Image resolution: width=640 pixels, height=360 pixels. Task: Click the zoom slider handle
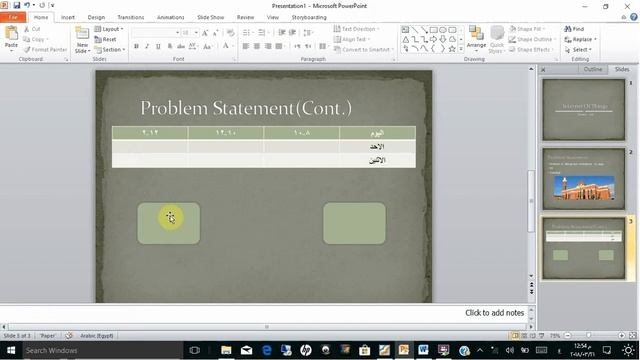(588, 336)
